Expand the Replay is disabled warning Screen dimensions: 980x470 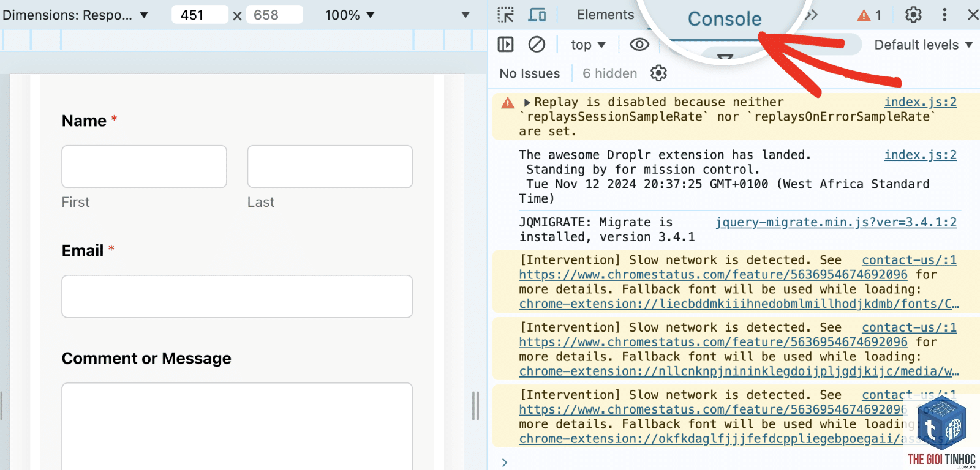[x=527, y=102]
